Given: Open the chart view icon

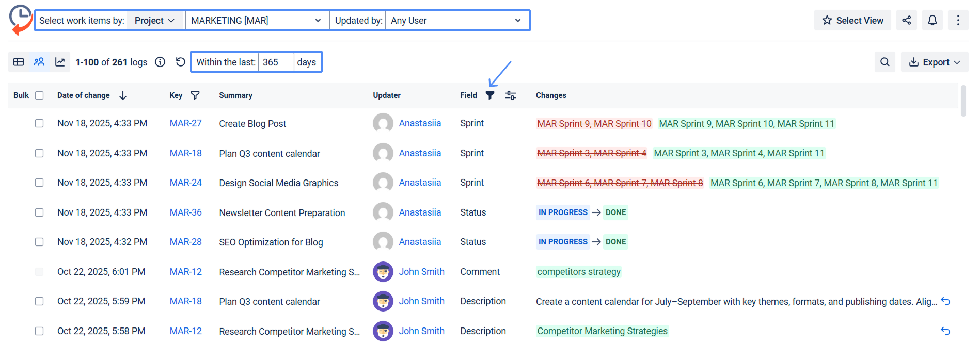Looking at the screenshot, I should click(60, 62).
